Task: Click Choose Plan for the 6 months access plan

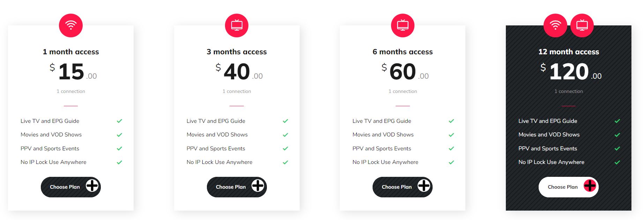Action: tap(402, 187)
